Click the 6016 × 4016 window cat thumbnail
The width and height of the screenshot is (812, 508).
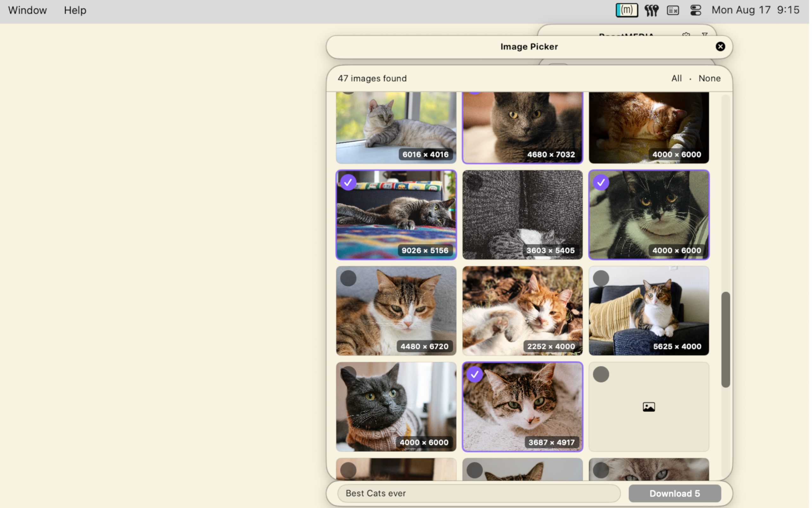396,128
